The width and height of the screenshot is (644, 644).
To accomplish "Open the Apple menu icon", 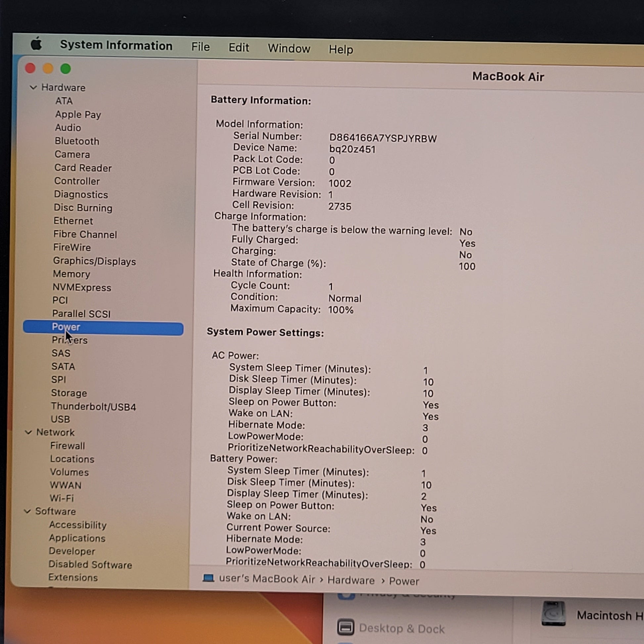I will pos(36,44).
